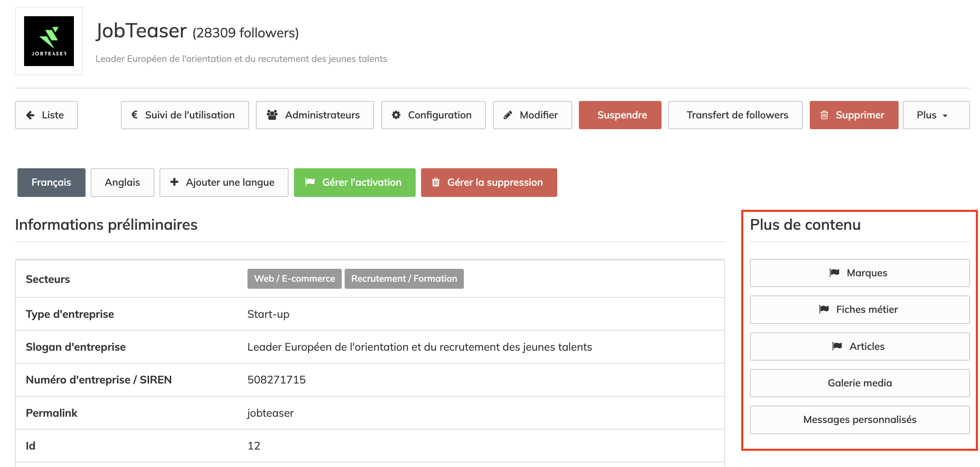Click the pencil icon on Modifier

(507, 115)
